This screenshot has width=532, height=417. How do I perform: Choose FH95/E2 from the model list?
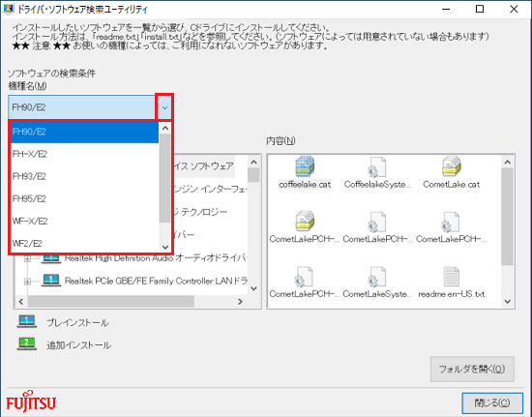[84, 199]
